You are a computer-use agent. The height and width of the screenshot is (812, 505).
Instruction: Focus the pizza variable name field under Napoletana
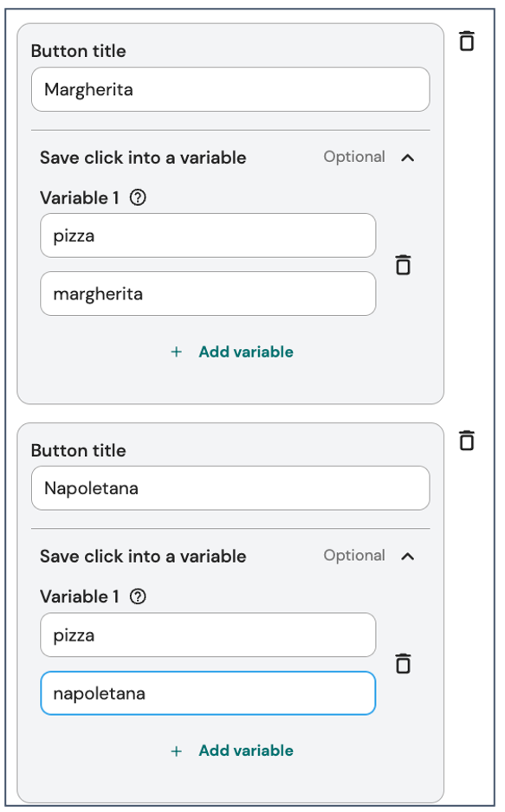click(x=208, y=635)
